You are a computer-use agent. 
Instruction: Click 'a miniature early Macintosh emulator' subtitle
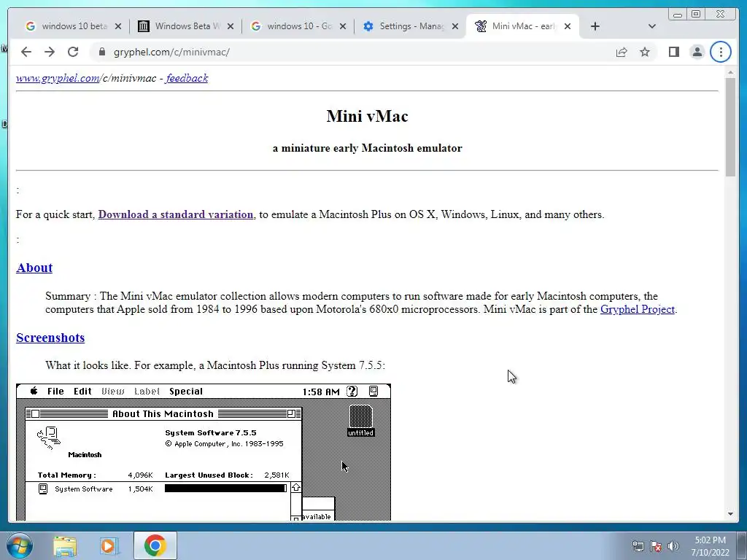[x=368, y=148]
